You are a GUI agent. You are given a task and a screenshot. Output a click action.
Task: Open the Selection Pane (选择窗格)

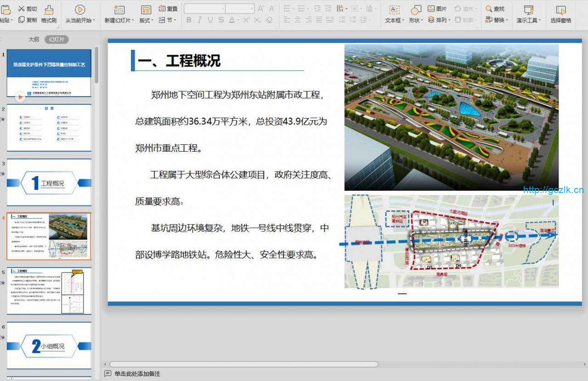[560, 10]
